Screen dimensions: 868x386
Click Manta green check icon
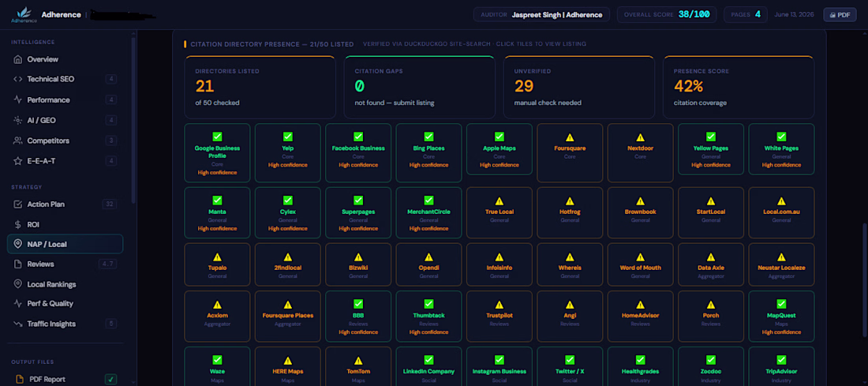(x=217, y=200)
